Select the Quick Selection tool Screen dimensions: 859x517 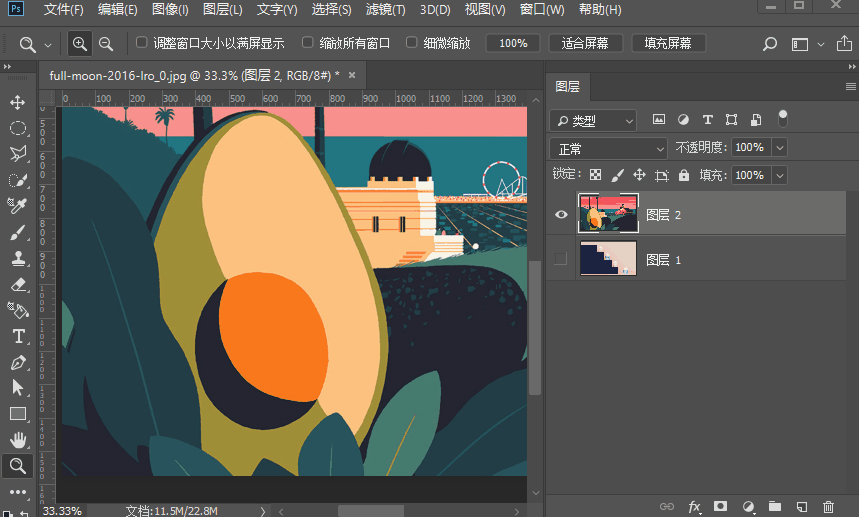(18, 180)
